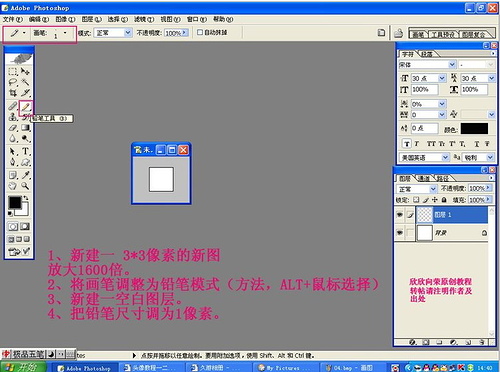
Task: Set the foreground color swatch
Action: coord(15,202)
